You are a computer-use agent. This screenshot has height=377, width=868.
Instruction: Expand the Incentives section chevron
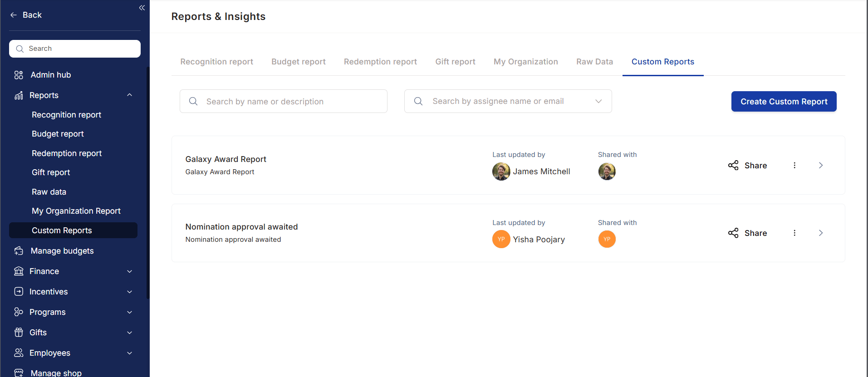click(130, 292)
